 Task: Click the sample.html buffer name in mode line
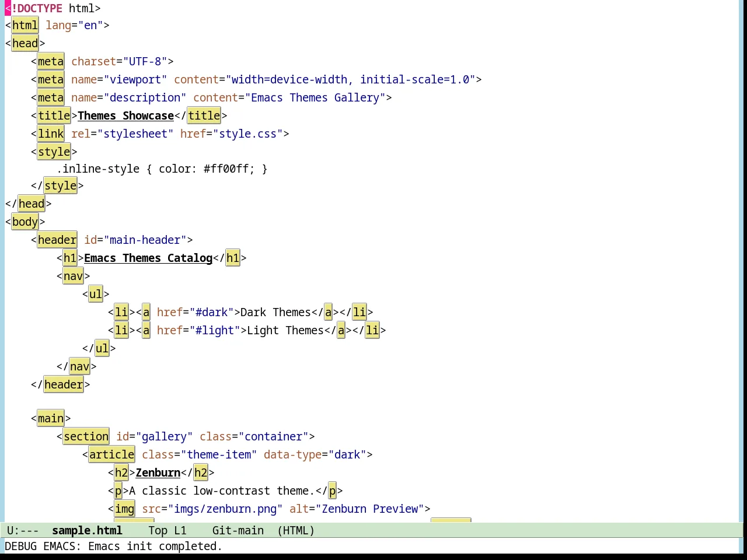(87, 530)
